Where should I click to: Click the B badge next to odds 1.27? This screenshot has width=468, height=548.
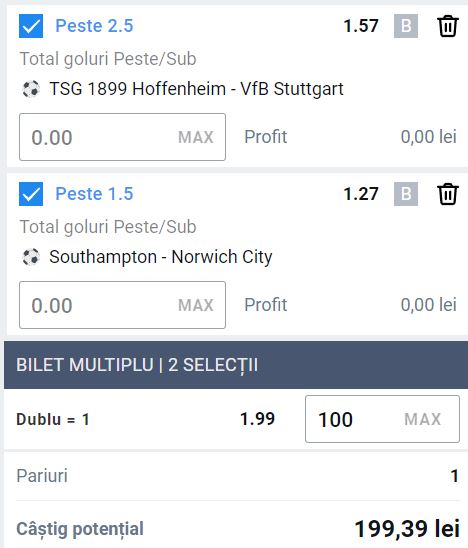[406, 194]
